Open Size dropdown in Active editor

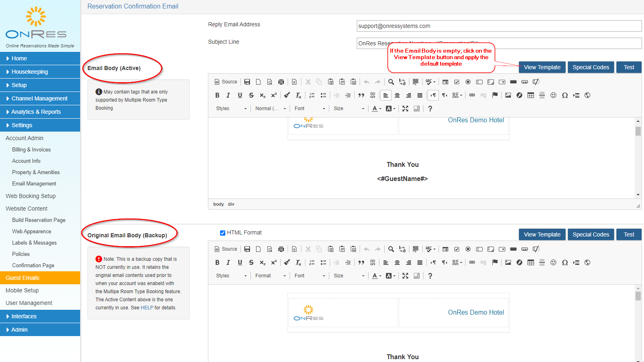pyautogui.click(x=349, y=109)
